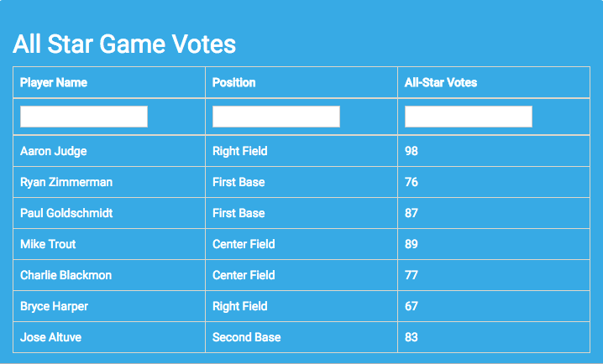This screenshot has width=603, height=364.
Task: Click the Player Name column header
Action: pyautogui.click(x=109, y=82)
